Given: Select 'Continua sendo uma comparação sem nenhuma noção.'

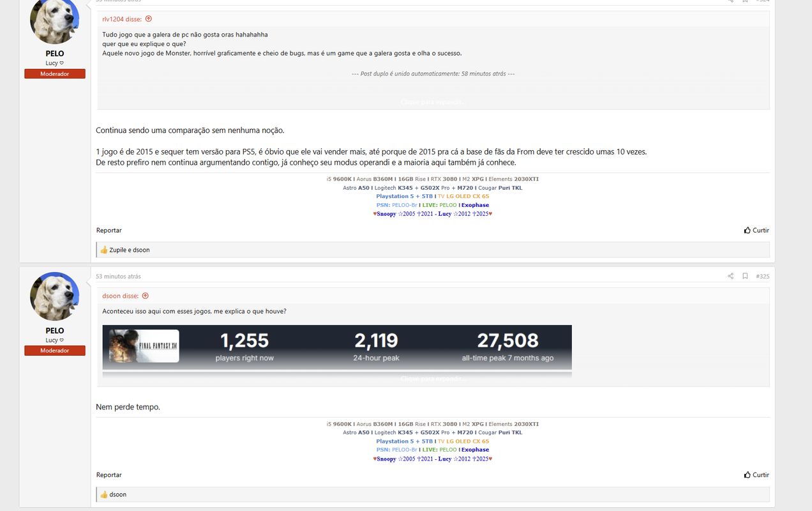Looking at the screenshot, I should pos(190,130).
